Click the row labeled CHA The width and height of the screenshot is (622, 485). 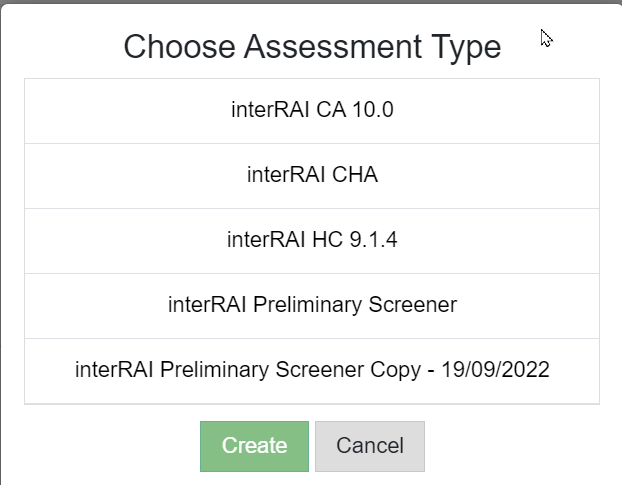click(312, 175)
